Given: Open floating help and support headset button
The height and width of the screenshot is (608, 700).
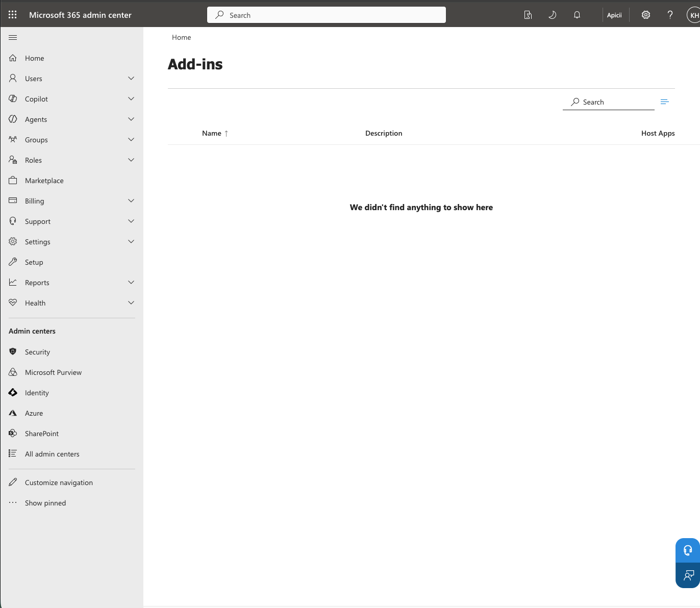Looking at the screenshot, I should tap(688, 550).
